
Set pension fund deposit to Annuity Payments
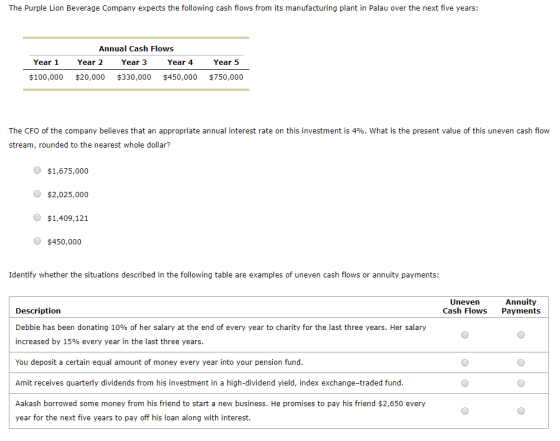point(521,362)
